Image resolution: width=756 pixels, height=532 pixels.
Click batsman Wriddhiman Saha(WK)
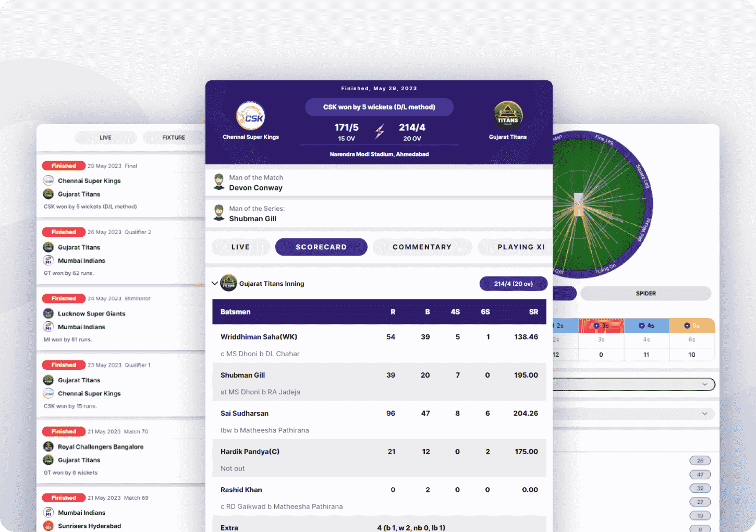coord(259,337)
